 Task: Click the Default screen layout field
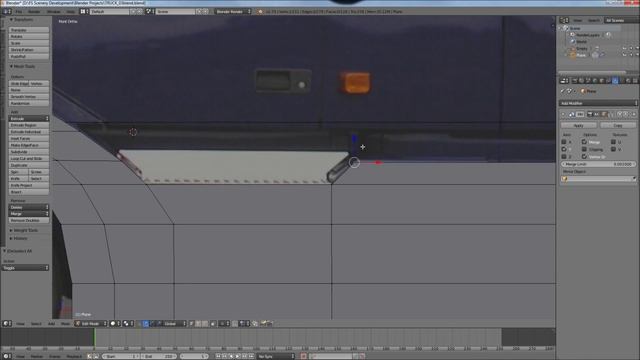(109, 12)
